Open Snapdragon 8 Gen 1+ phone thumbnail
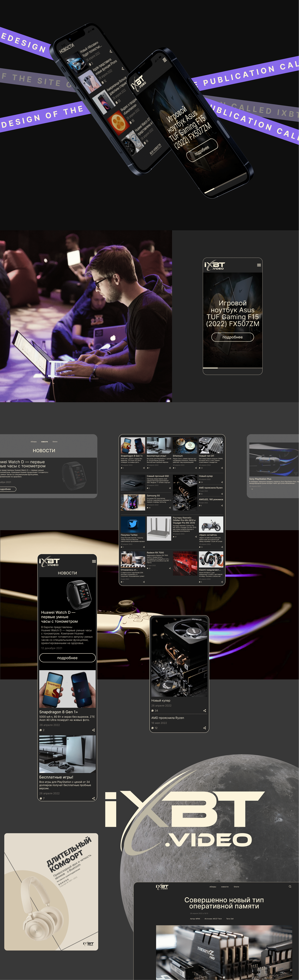Screen dimensions: 299x980 point(67,689)
